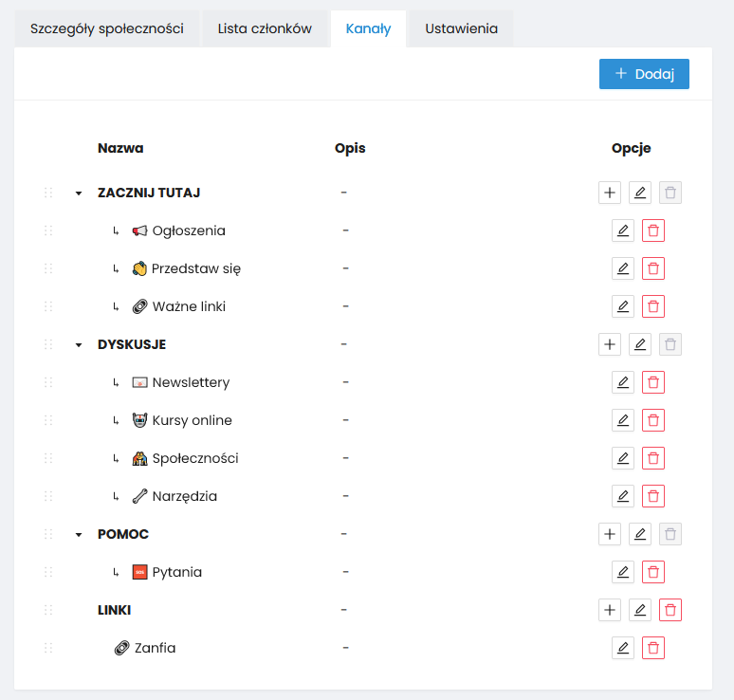Delete the Kursy online channel
The image size is (734, 700).
(653, 420)
